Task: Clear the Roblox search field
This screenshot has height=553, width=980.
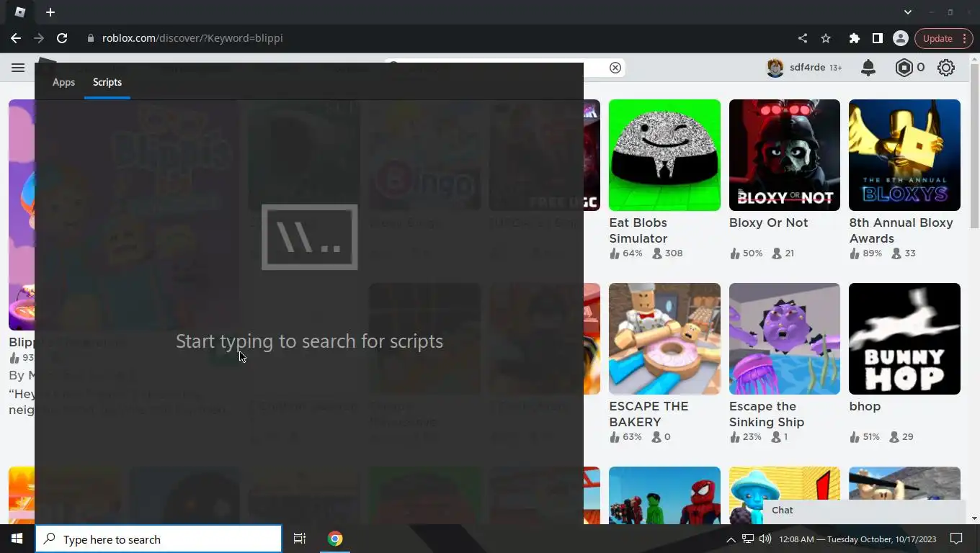Action: tap(615, 68)
